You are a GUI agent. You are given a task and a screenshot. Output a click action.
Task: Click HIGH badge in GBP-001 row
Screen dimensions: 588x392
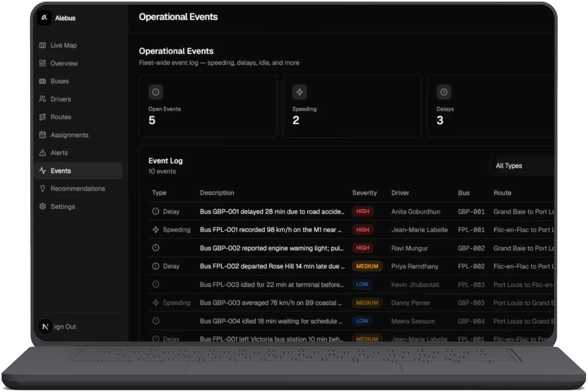pos(363,211)
